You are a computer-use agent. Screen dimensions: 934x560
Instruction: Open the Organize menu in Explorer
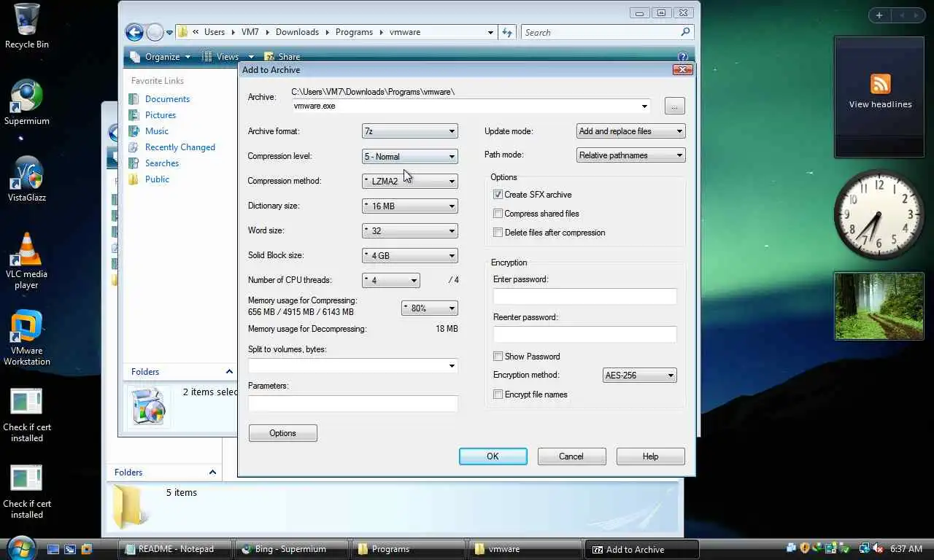161,56
